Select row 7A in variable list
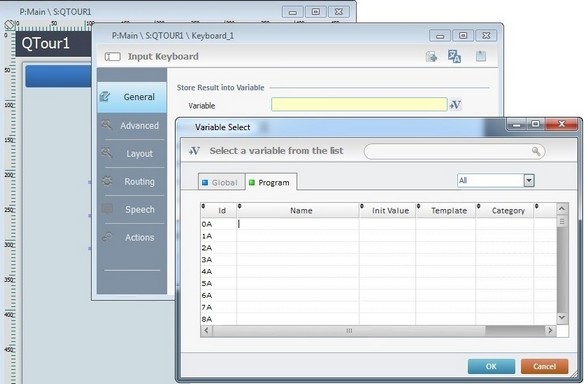 coord(378,307)
